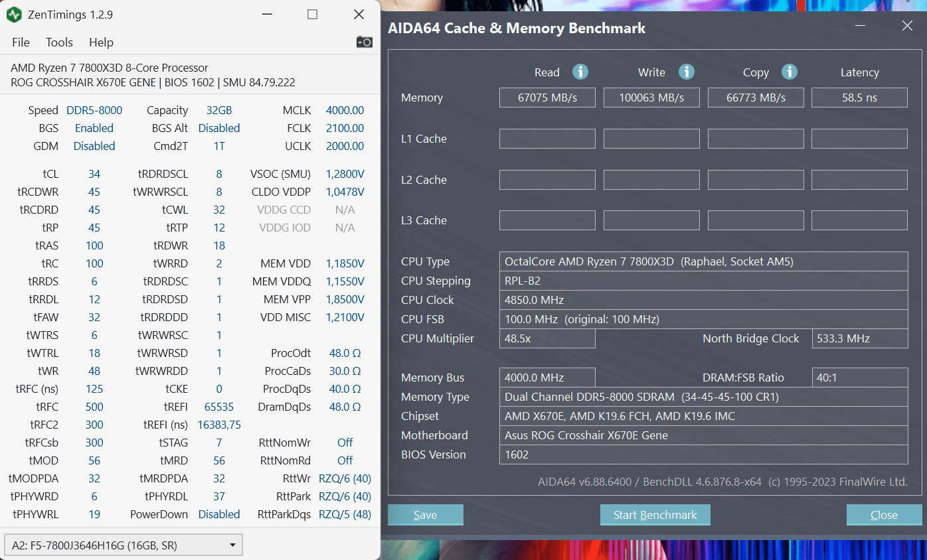The image size is (927, 560).
Task: Click the Read column info icon
Action: tap(580, 72)
